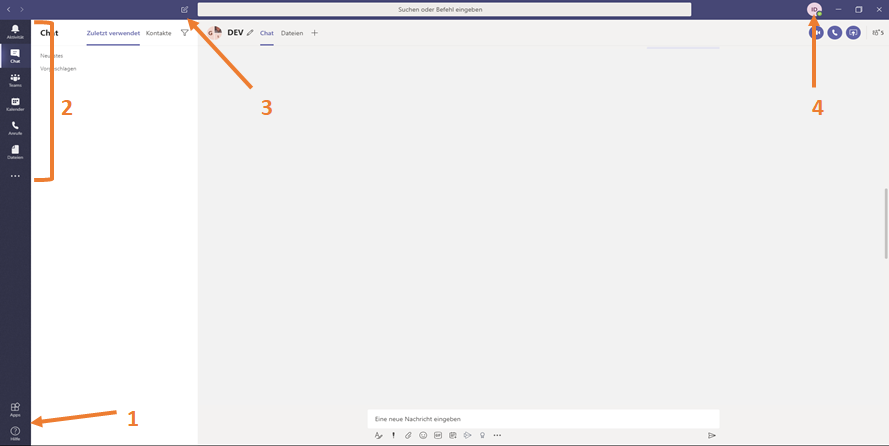This screenshot has width=889, height=446.
Task: Send the message with arrow icon
Action: pos(712,435)
